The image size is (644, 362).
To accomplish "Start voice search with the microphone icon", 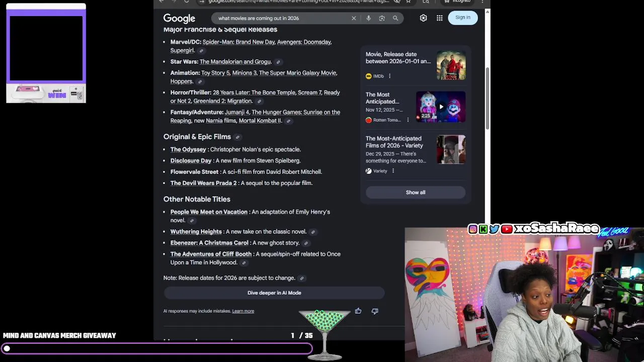I will click(x=368, y=18).
